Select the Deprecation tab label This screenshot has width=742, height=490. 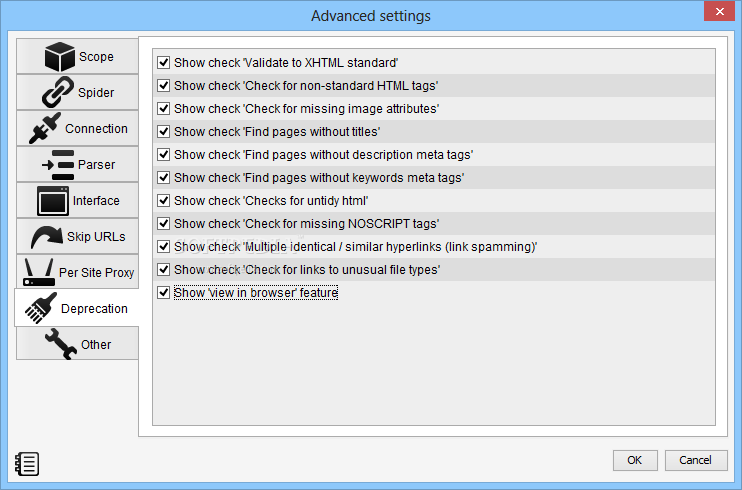pos(94,309)
